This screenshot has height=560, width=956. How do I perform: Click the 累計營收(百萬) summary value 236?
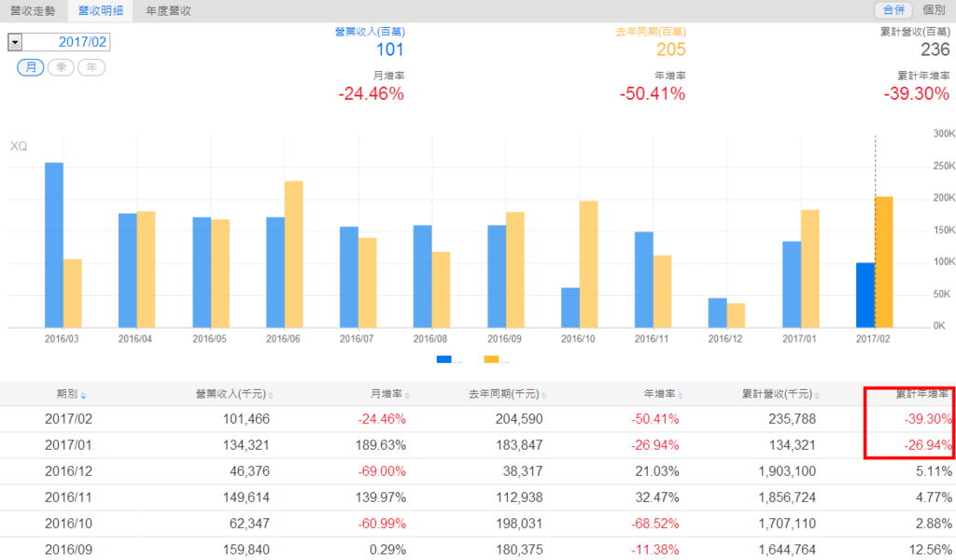pos(935,49)
